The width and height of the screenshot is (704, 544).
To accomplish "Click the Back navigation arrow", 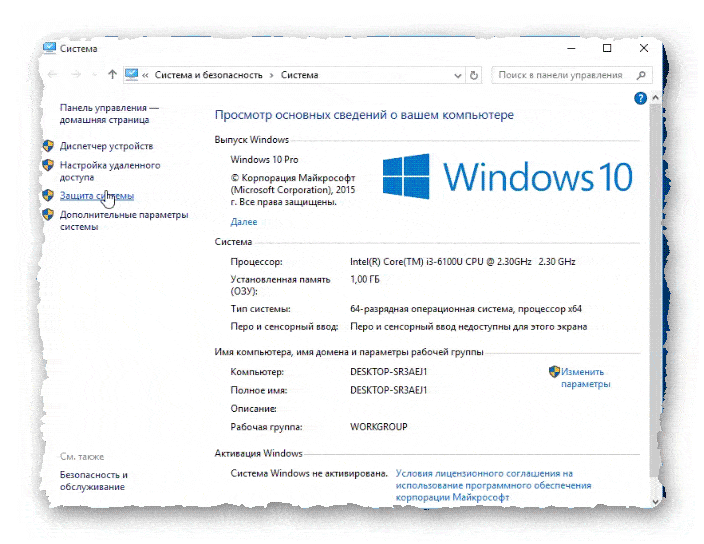I will tap(53, 75).
